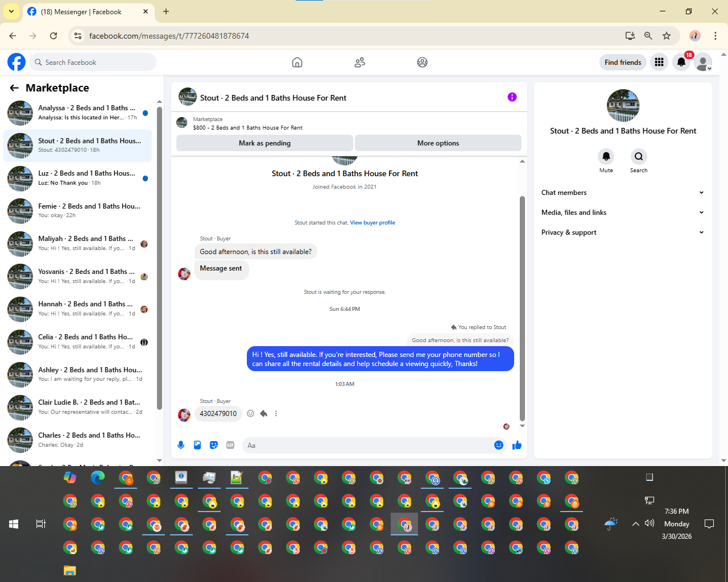Expand Chat members section
This screenshot has width=728, height=582.
click(x=623, y=193)
